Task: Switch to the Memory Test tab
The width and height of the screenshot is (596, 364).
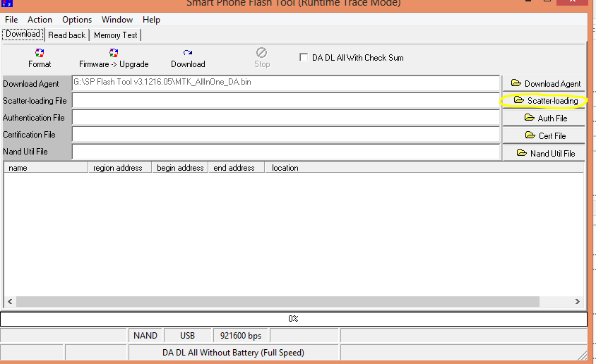Action: tap(116, 35)
